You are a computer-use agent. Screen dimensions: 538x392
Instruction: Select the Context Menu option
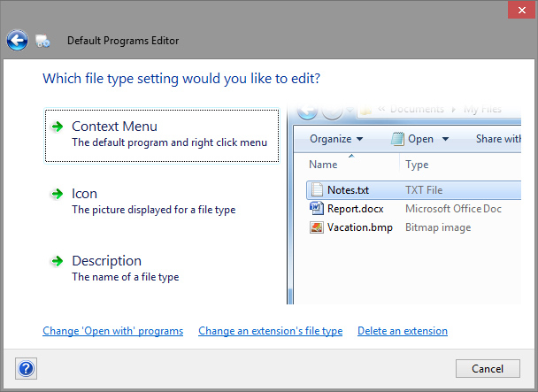pos(162,135)
